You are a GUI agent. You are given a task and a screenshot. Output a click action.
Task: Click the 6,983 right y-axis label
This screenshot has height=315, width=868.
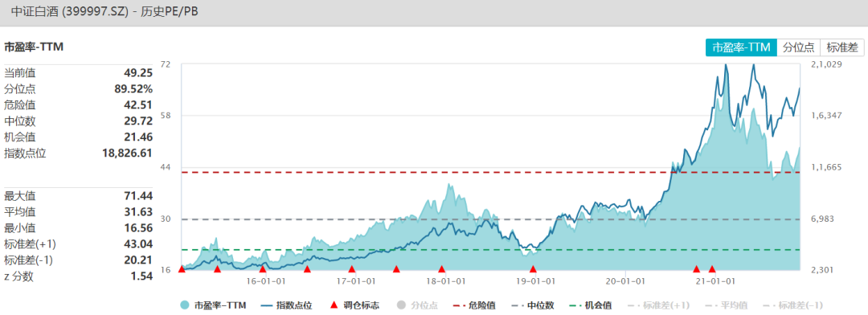(823, 219)
